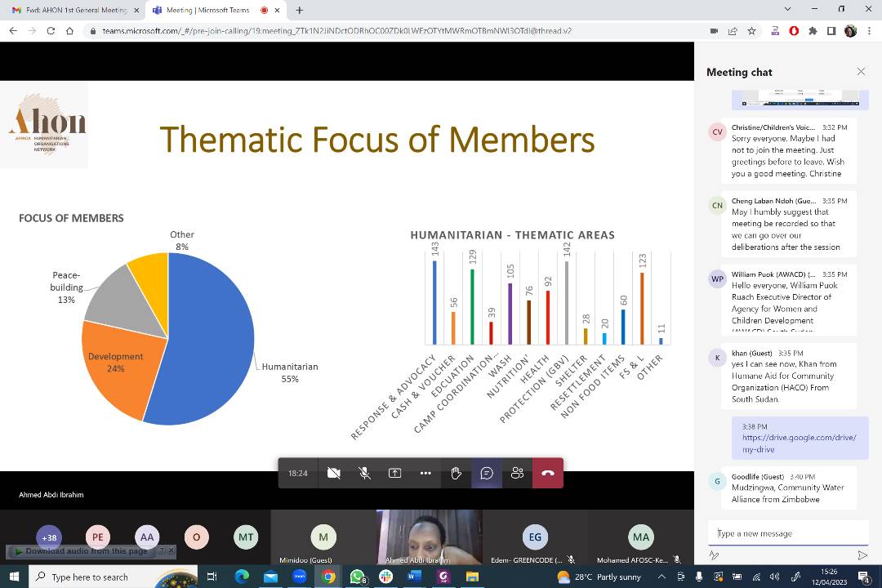Open the meeting chat bubble icon
The image size is (882, 588).
click(x=487, y=473)
